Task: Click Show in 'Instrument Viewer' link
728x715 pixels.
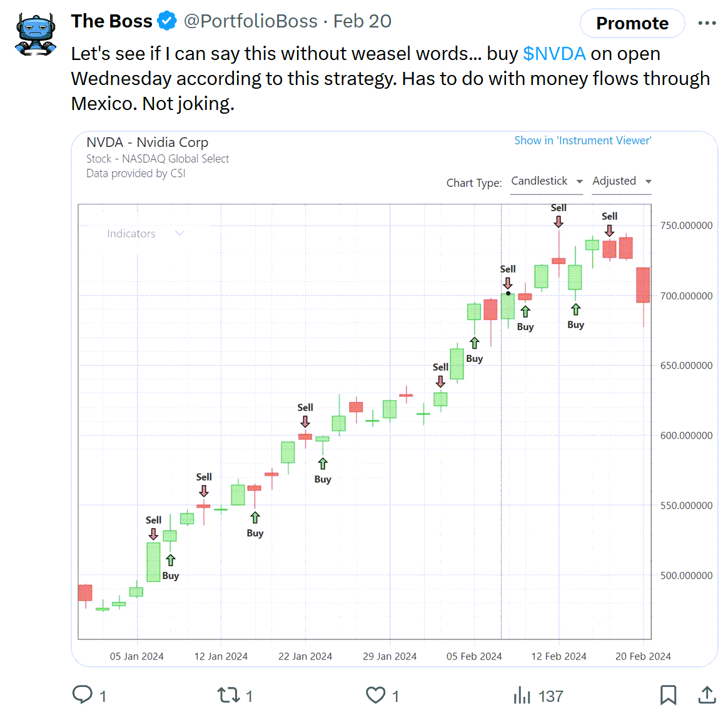Action: point(583,141)
